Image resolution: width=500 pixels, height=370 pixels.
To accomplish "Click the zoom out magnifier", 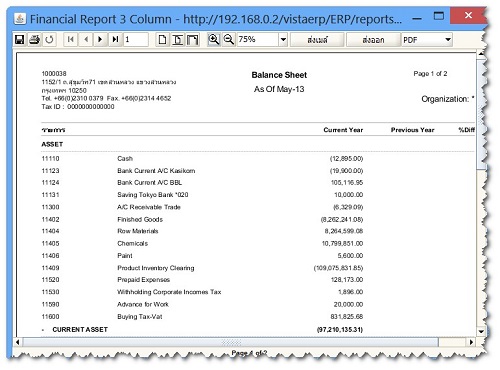I will coord(229,40).
